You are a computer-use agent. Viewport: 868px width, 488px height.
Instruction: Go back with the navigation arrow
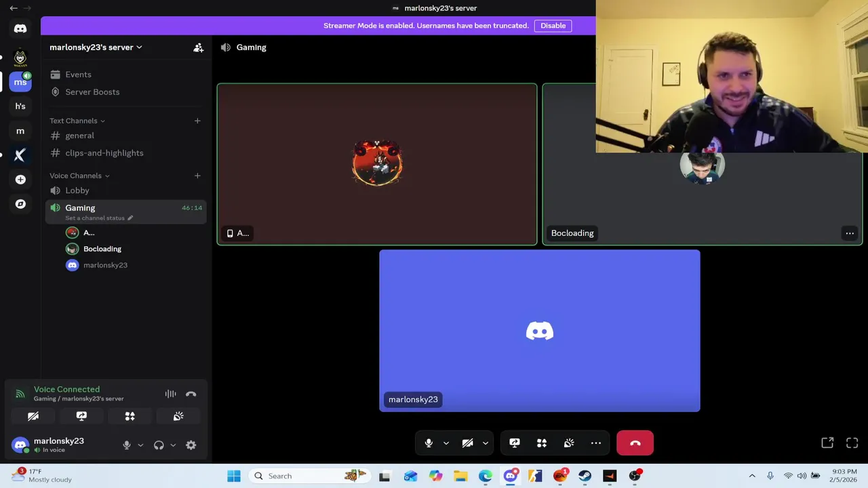coord(13,8)
